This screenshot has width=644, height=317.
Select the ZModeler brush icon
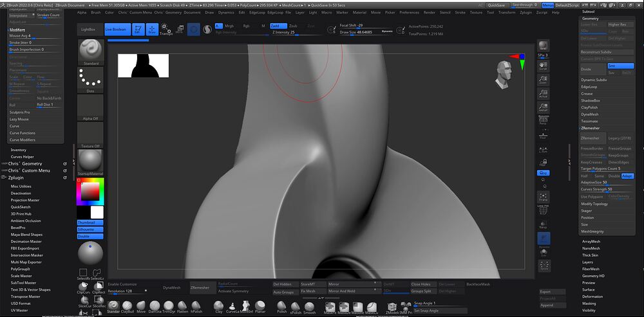click(x=392, y=307)
